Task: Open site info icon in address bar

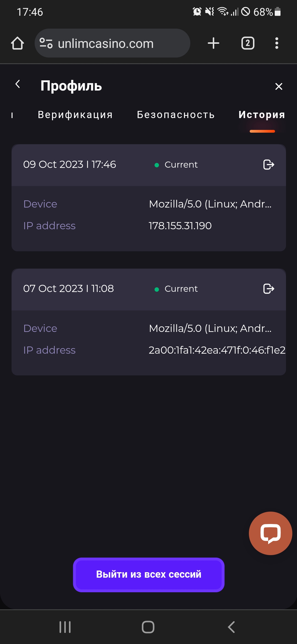Action: point(46,43)
